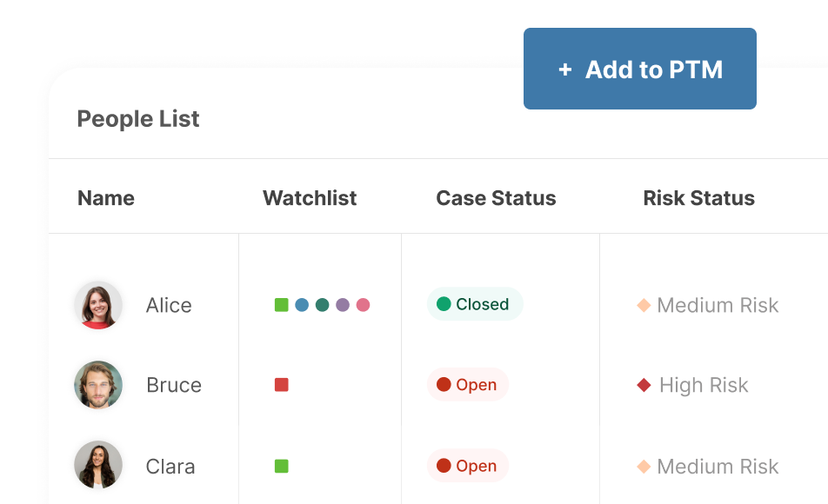Click Alice's Closed case status badge
This screenshot has width=828, height=504.
[x=475, y=304]
